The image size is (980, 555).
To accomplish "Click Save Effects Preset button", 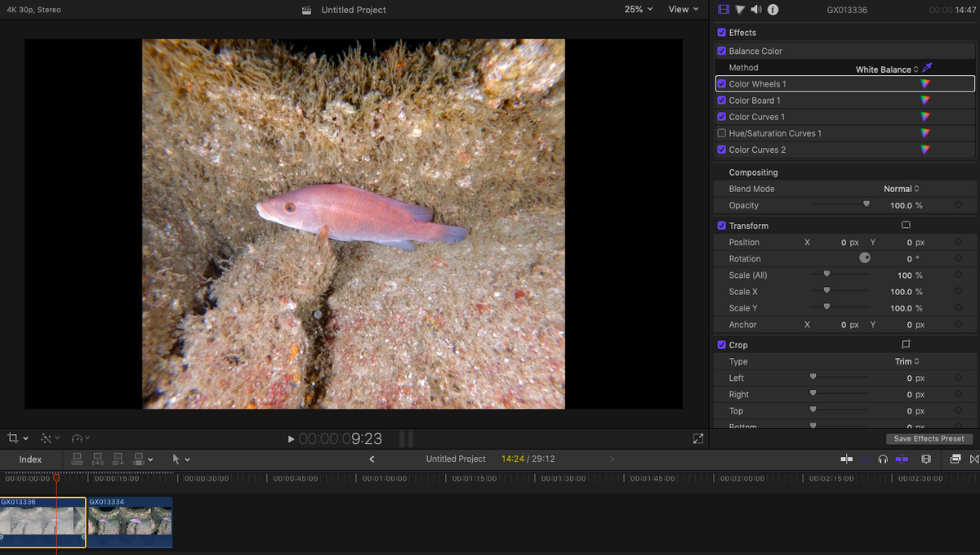I will pyautogui.click(x=929, y=439).
